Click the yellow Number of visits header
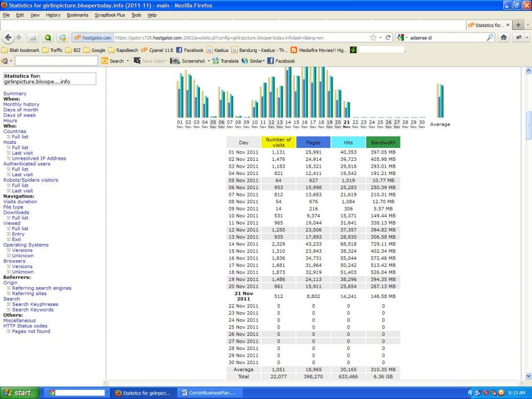The image size is (532, 399). tap(278, 142)
